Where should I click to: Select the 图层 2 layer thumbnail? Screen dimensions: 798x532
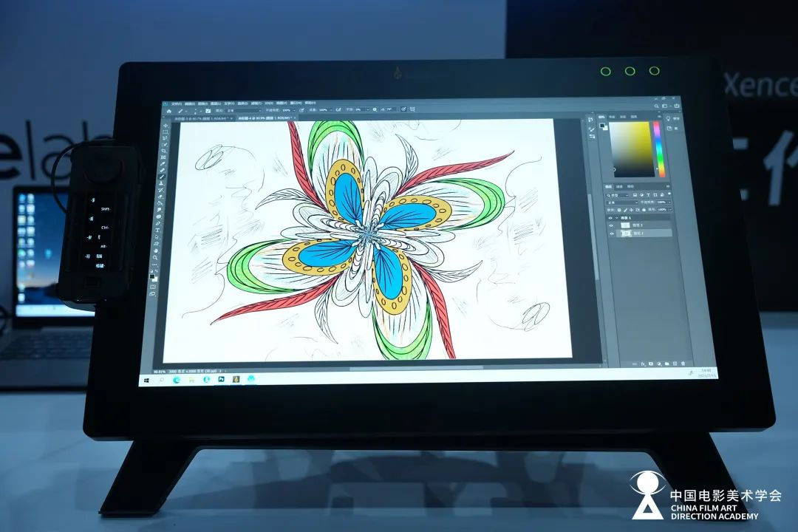point(626,225)
